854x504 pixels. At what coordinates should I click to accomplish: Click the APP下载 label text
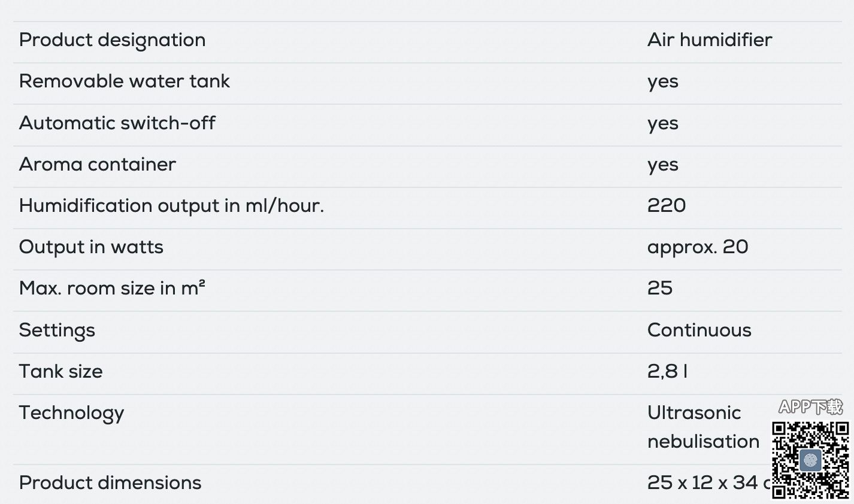click(x=810, y=408)
